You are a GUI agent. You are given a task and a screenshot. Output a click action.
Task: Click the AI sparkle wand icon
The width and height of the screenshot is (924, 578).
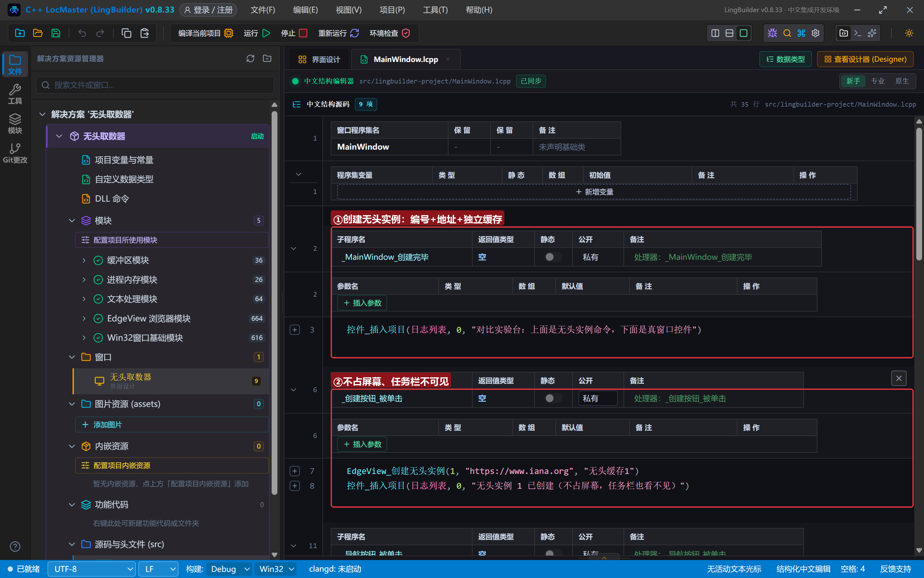[872, 33]
